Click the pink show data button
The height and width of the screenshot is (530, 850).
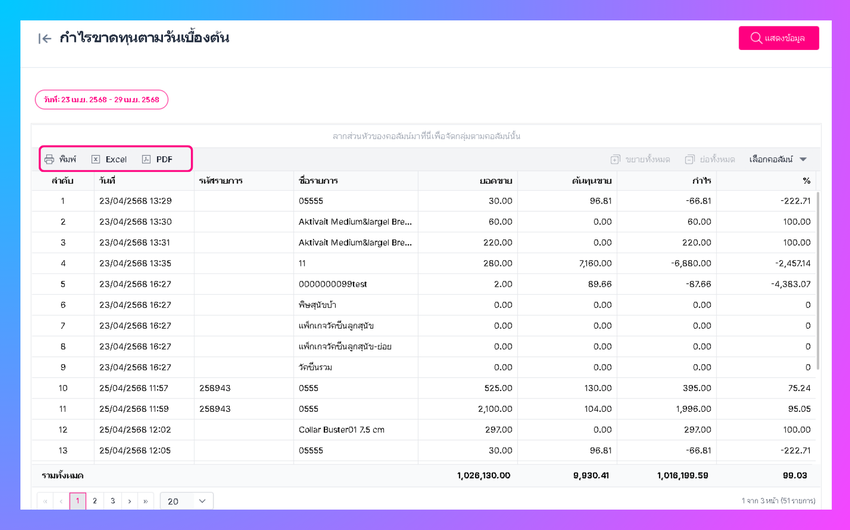click(778, 38)
